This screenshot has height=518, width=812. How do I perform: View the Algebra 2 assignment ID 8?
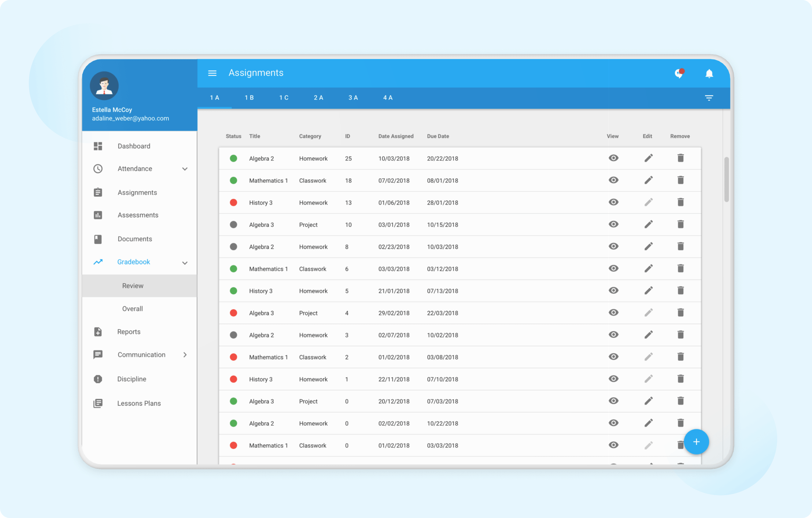(x=613, y=246)
